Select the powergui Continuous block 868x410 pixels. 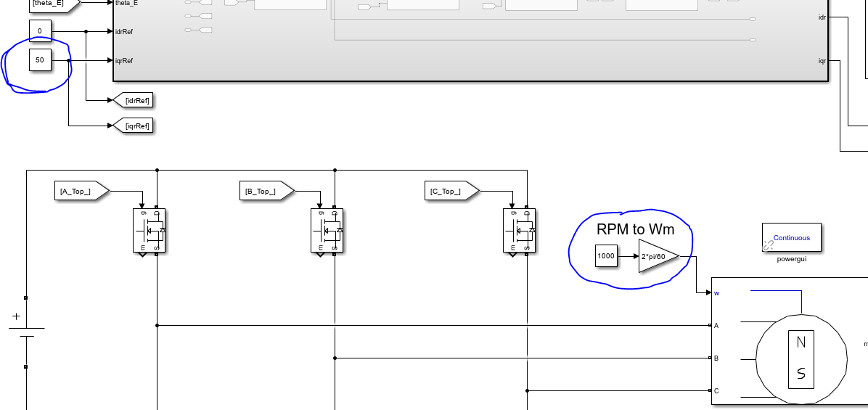791,237
